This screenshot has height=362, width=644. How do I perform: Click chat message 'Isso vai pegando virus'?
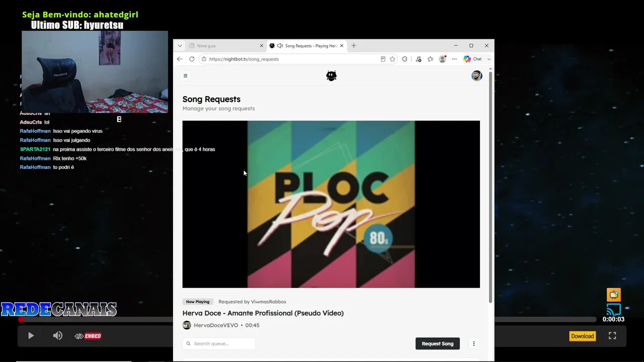pyautogui.click(x=77, y=131)
